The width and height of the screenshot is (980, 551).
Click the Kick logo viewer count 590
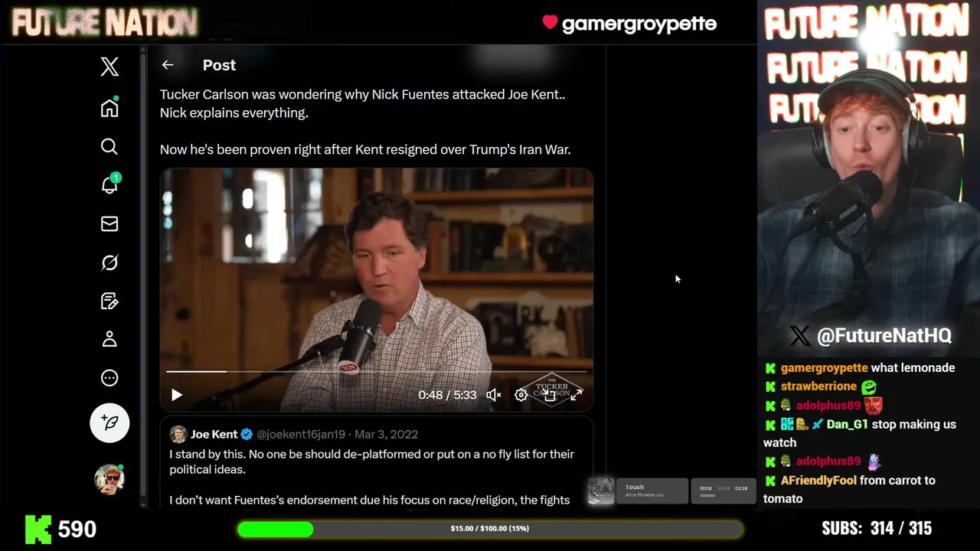(60, 529)
